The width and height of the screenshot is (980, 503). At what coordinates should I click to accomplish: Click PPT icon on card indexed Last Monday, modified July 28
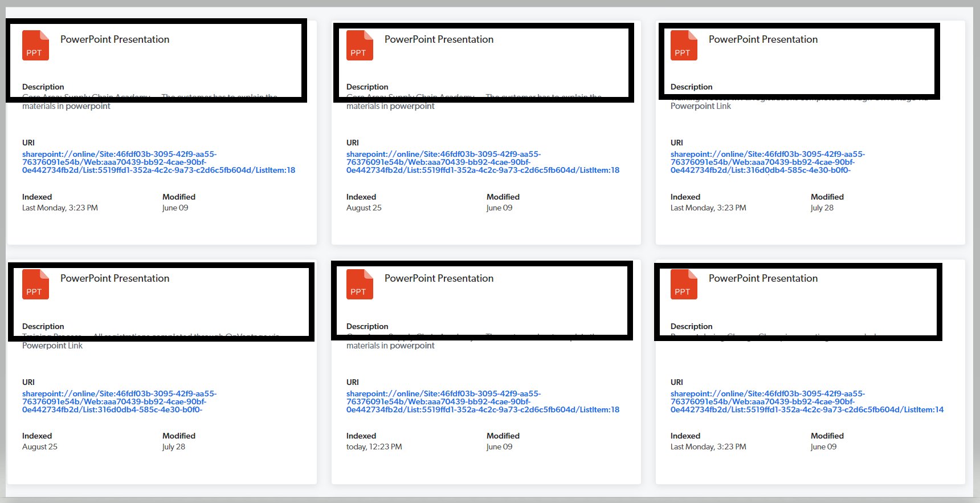point(684,46)
